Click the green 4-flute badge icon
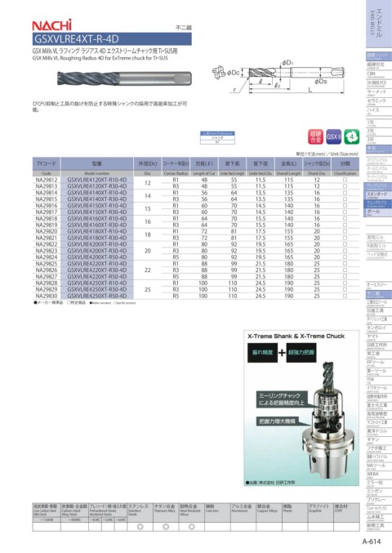Viewport: 392px width, 553px height. pos(351,137)
